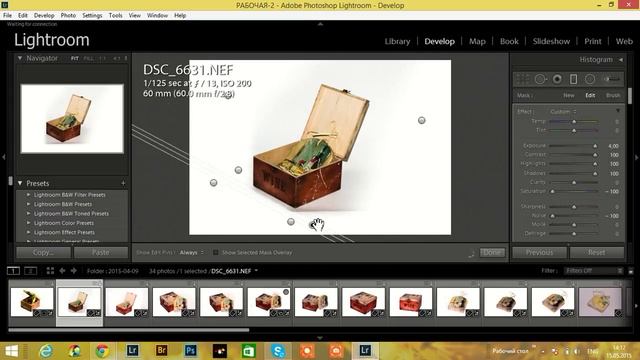This screenshot has width=640, height=360.
Task: Open the Settings menu
Action: pos(92,15)
